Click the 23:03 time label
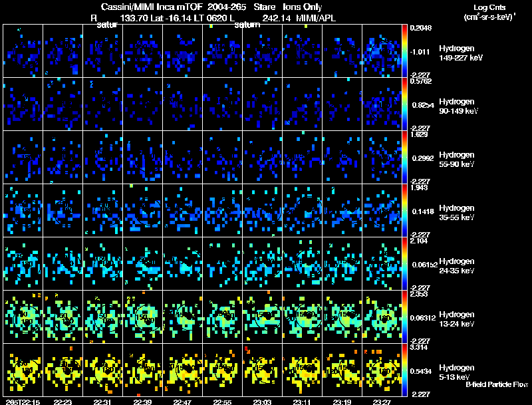This screenshot has width=532, height=405. click(x=262, y=402)
